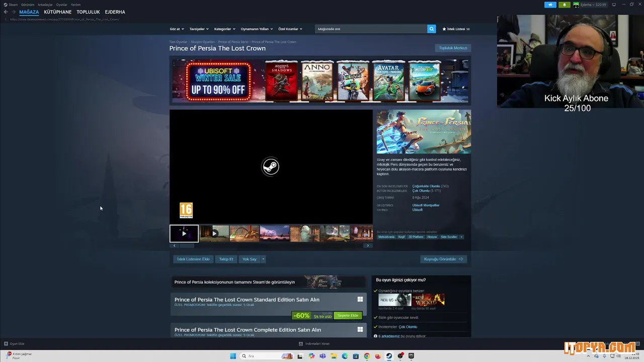Viewport: 644px width, 362px height.
Task: Open notifications bell icon
Action: click(x=564, y=5)
